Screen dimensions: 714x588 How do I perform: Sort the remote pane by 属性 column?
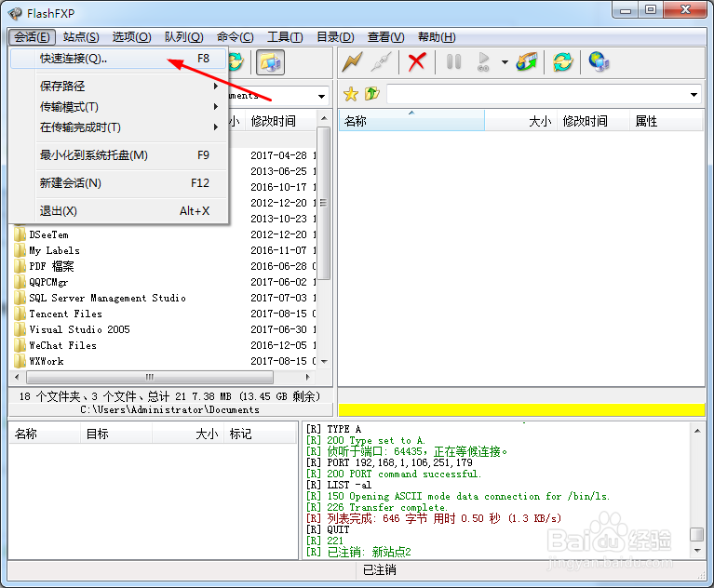(667, 121)
